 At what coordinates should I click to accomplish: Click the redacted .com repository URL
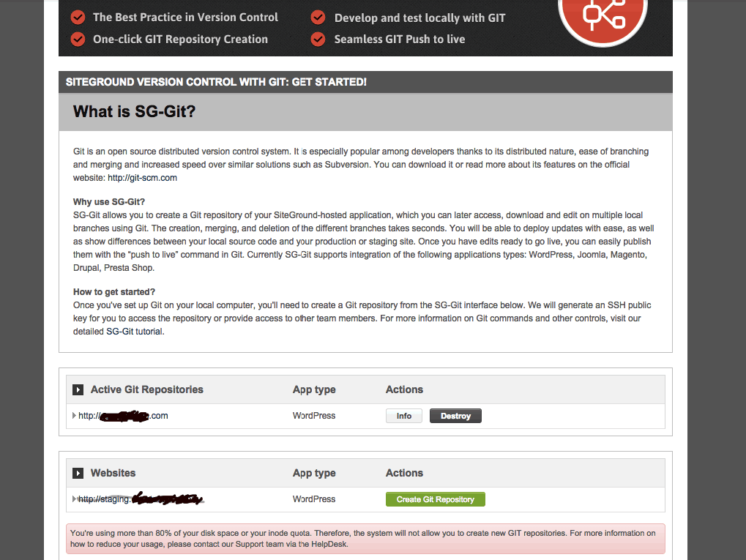tap(123, 416)
